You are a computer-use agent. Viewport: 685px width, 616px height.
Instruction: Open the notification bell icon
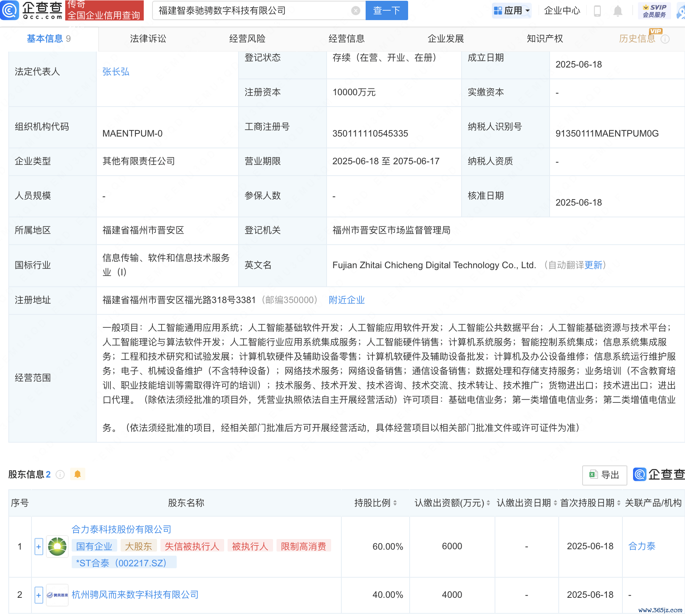pos(618,11)
